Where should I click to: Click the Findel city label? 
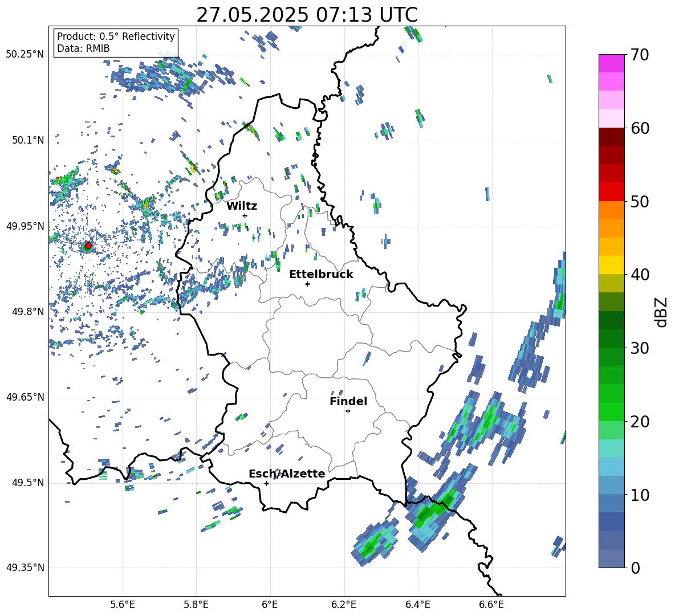tap(348, 401)
